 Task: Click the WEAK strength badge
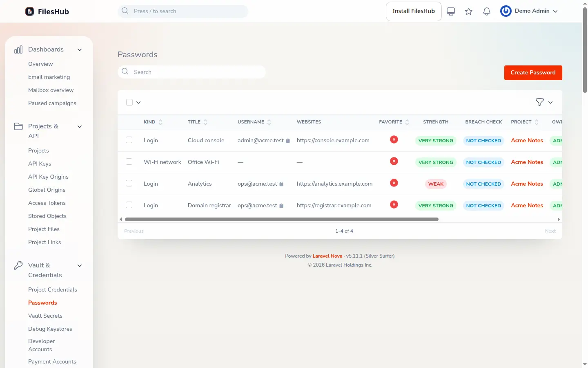tap(436, 184)
